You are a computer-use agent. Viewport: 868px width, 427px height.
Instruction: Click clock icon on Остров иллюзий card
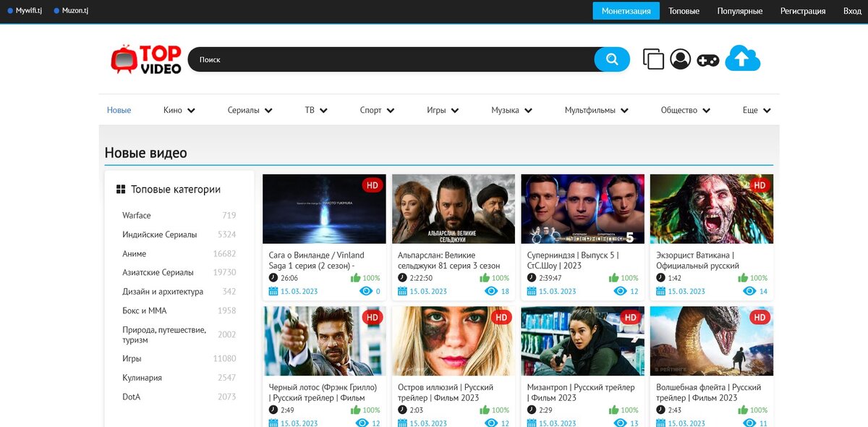pyautogui.click(x=402, y=410)
